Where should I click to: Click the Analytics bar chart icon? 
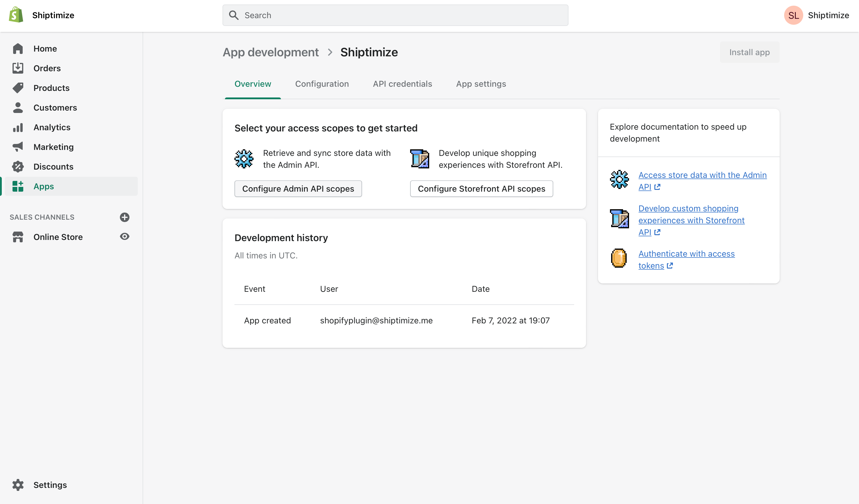click(x=18, y=127)
